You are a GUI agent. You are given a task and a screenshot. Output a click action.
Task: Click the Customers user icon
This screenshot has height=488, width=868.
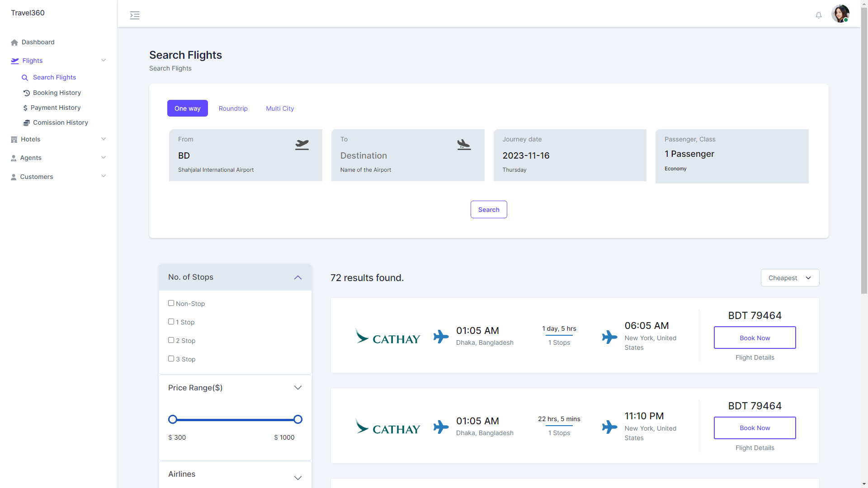point(14,177)
